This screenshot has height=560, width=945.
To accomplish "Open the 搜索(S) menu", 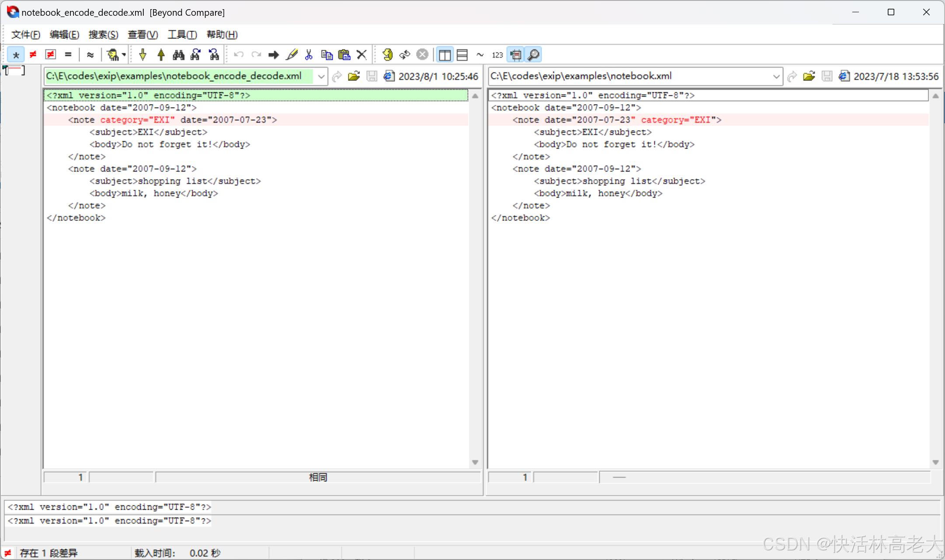I will (x=103, y=35).
